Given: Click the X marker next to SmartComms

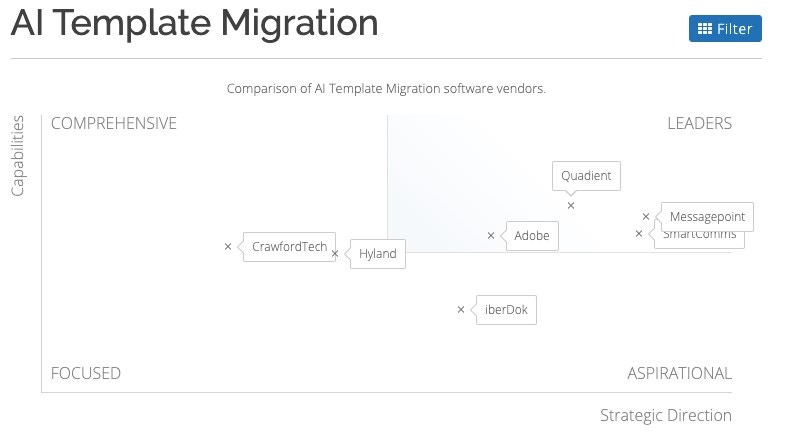Looking at the screenshot, I should [639, 234].
